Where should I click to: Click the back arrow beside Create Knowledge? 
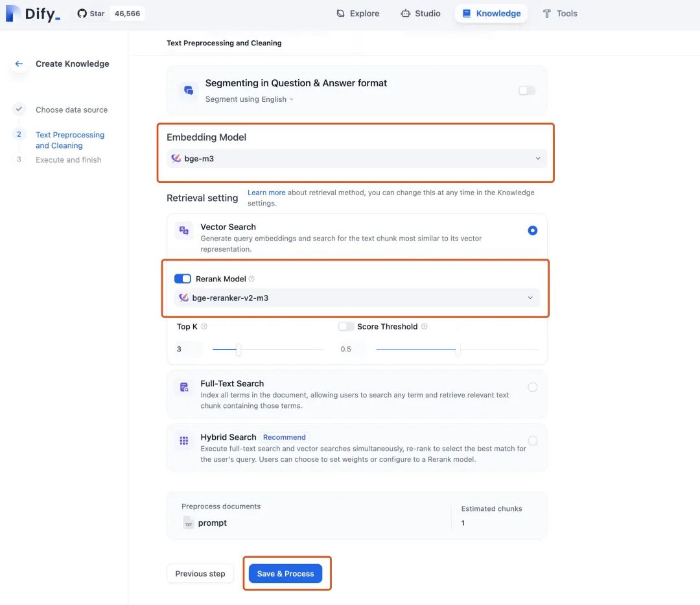tap(19, 64)
